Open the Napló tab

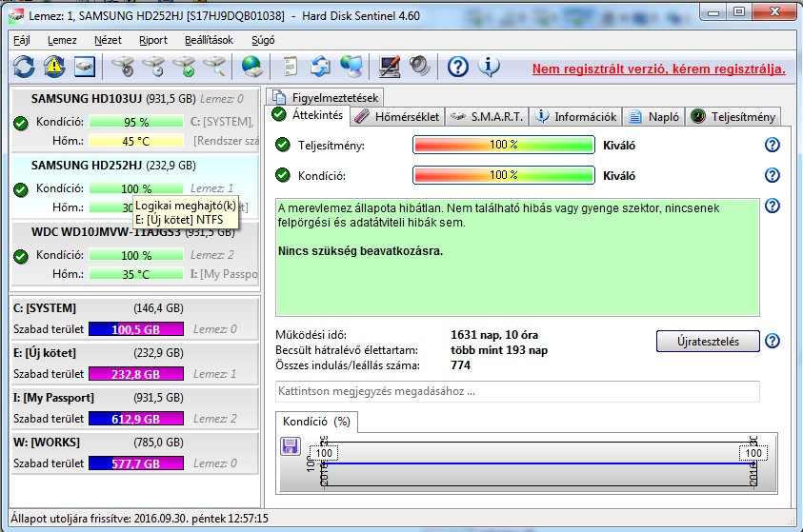(654, 117)
